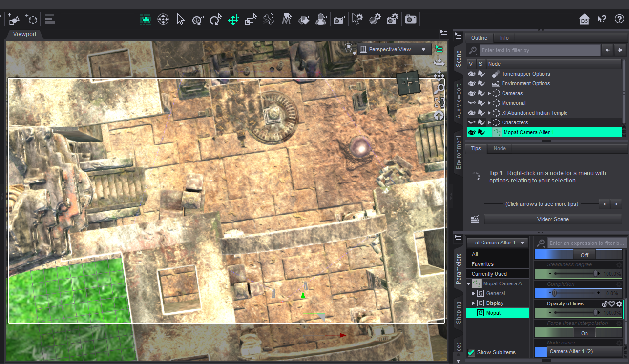629x364 pixels.
Task: Click the Scene filter text field
Action: coord(540,50)
